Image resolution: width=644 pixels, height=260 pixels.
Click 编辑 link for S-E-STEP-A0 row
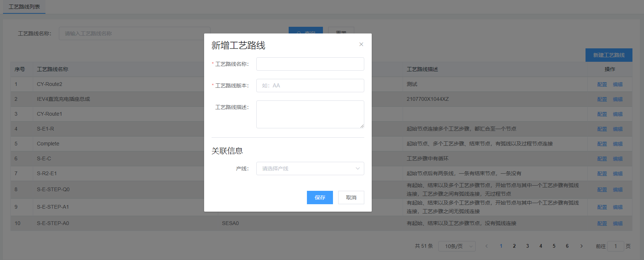coord(618,224)
